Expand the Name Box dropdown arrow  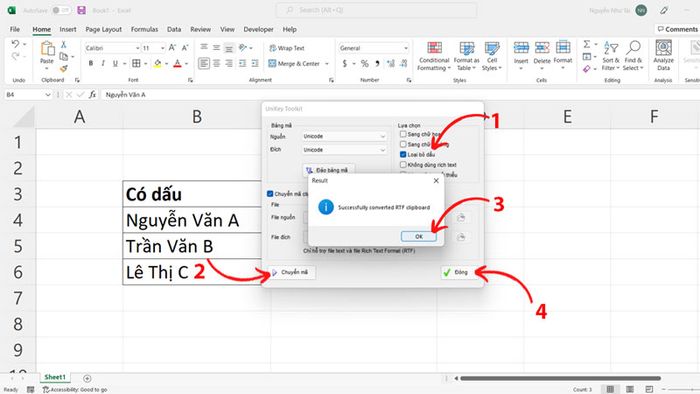(48, 95)
